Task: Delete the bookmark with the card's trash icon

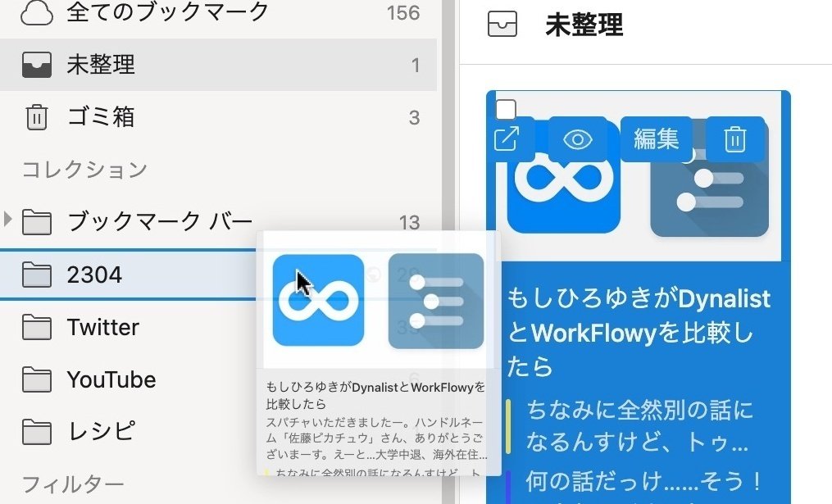Action: [735, 139]
